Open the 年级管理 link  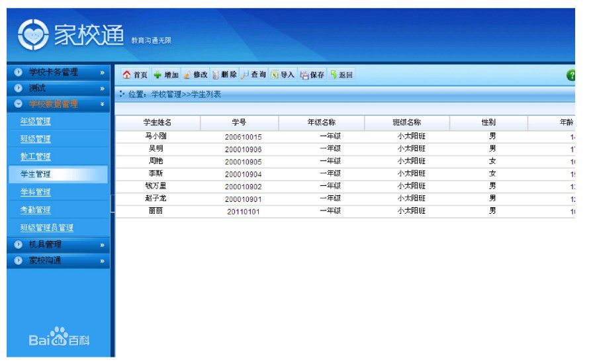(36, 121)
